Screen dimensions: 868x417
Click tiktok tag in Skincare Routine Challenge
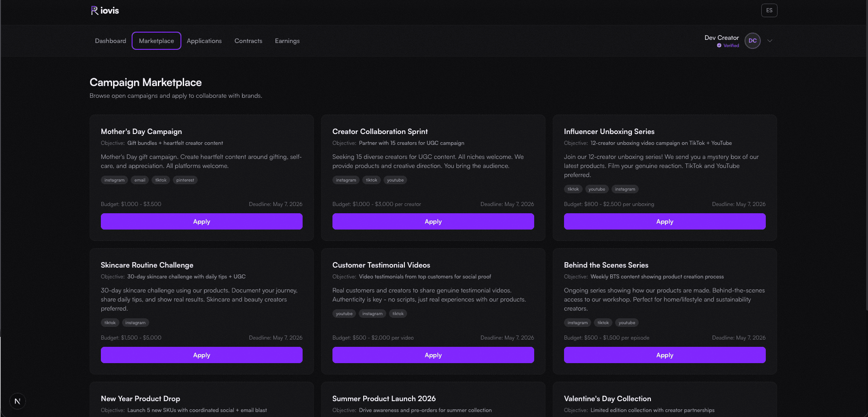point(110,323)
